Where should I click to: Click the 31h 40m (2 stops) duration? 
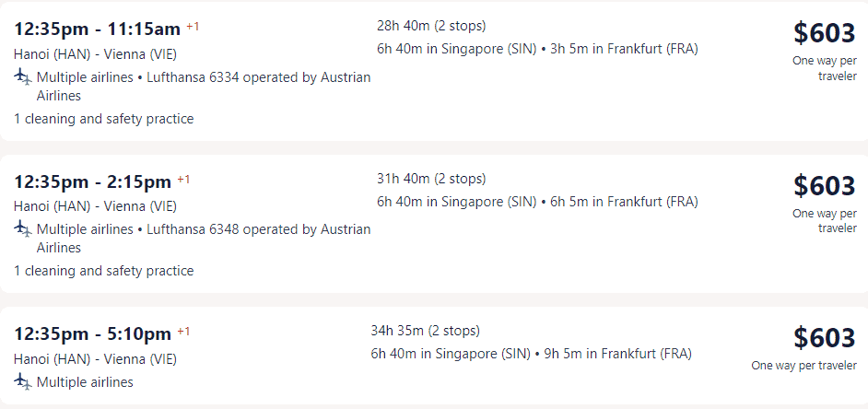coord(431,179)
